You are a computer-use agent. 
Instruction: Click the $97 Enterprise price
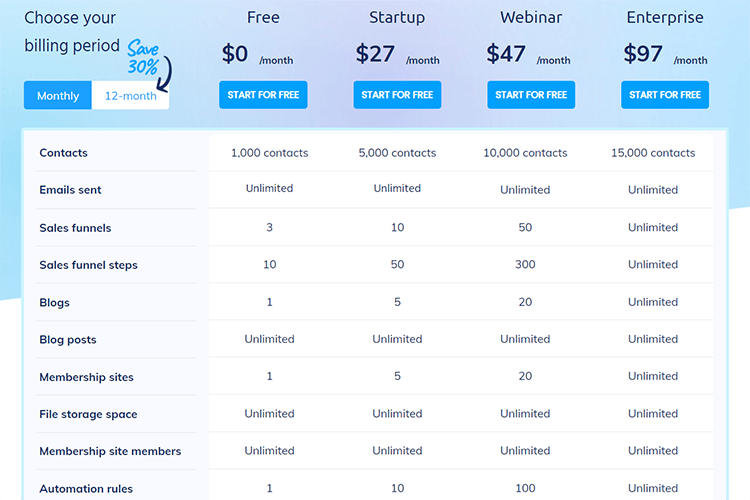(x=643, y=53)
